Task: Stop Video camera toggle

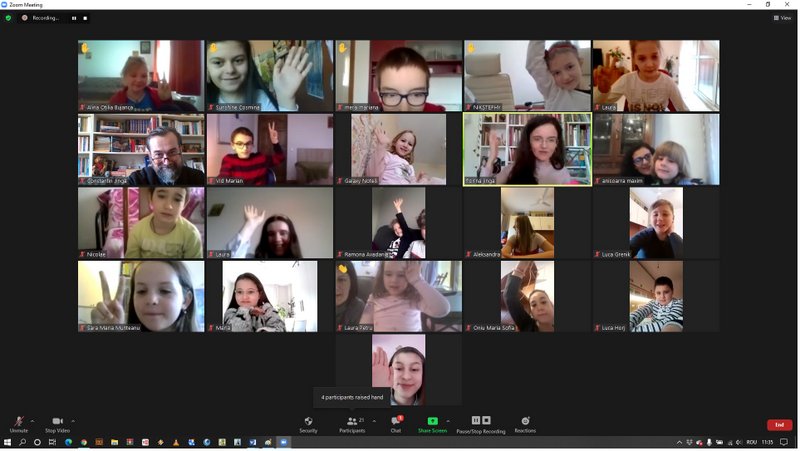Action: coord(57,424)
